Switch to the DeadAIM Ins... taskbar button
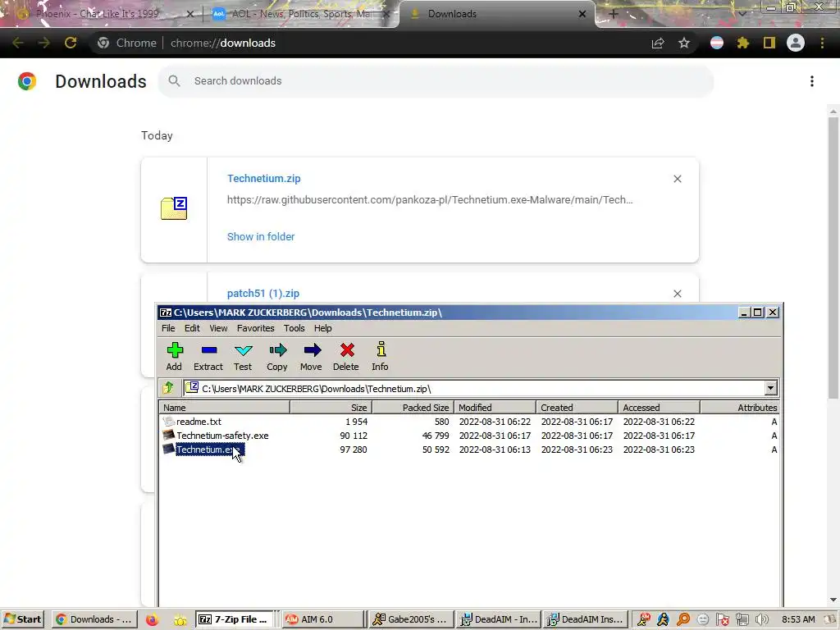840x630 pixels. [x=584, y=619]
